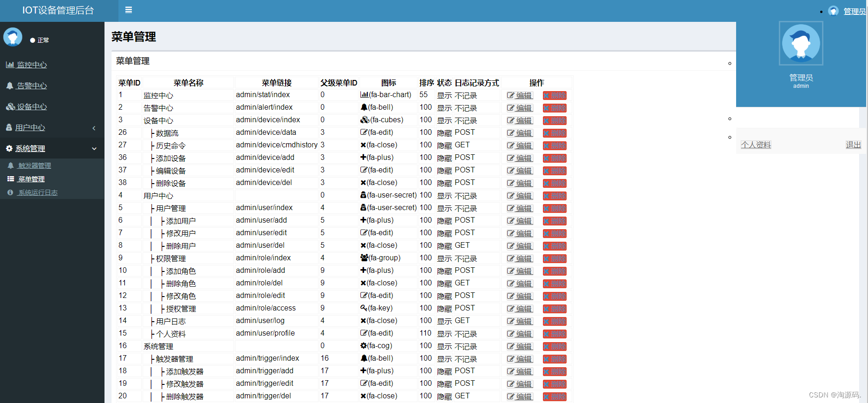Open the 设备中心 cubes sidebar item
The width and height of the screenshot is (868, 403).
click(x=26, y=107)
